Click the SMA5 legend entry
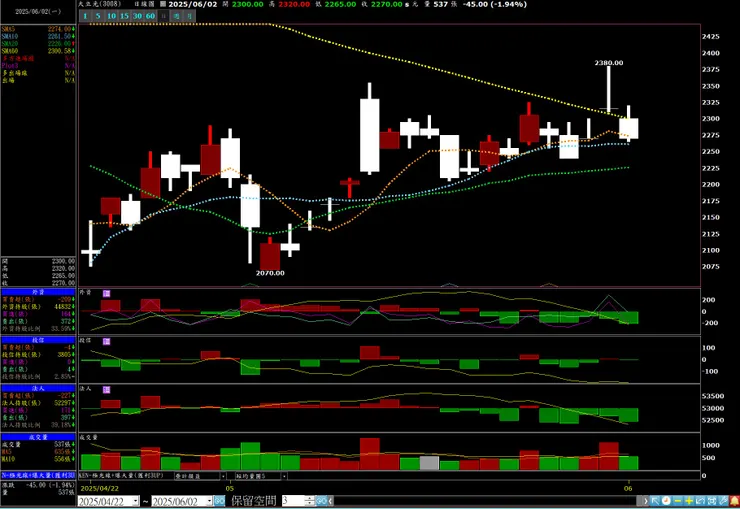This screenshot has width=740, height=509. point(38,29)
